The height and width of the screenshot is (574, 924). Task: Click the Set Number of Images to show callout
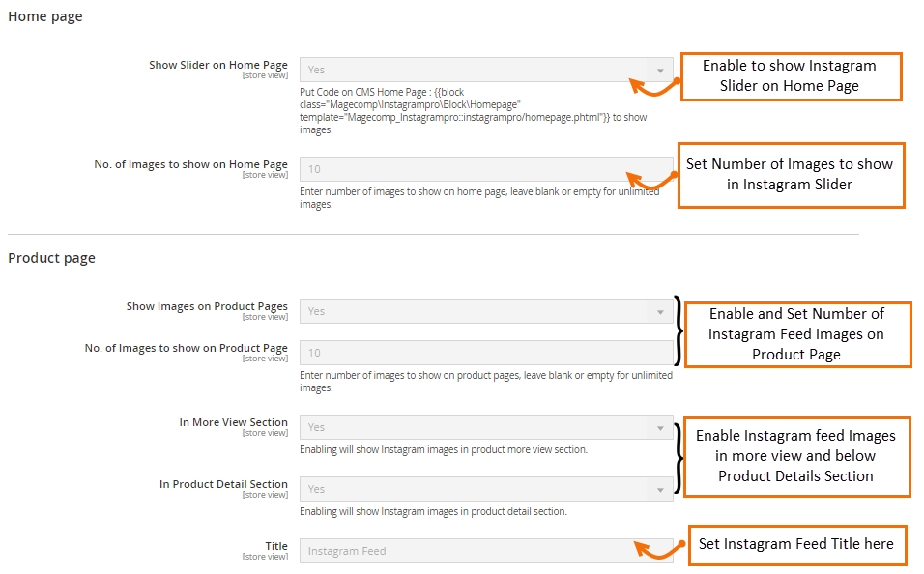791,175
